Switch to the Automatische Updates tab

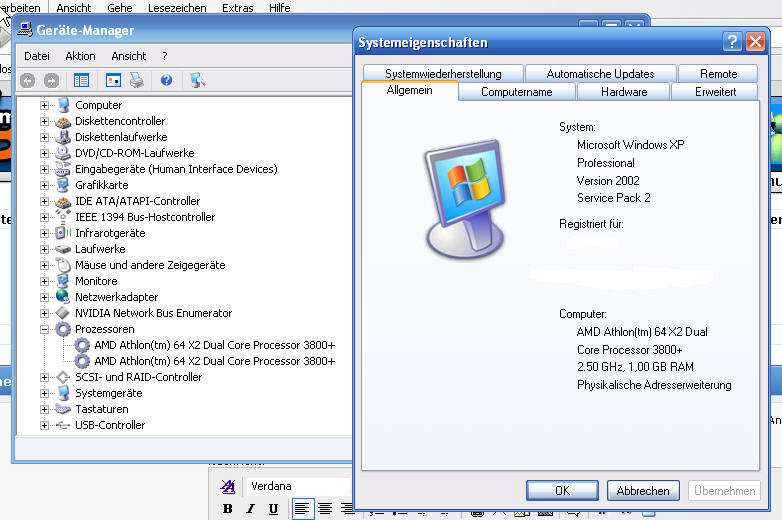point(600,73)
